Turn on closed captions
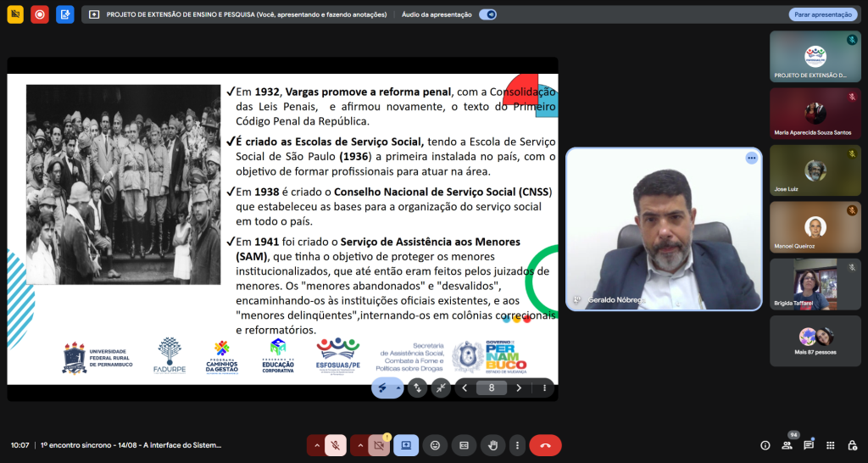 click(x=464, y=445)
